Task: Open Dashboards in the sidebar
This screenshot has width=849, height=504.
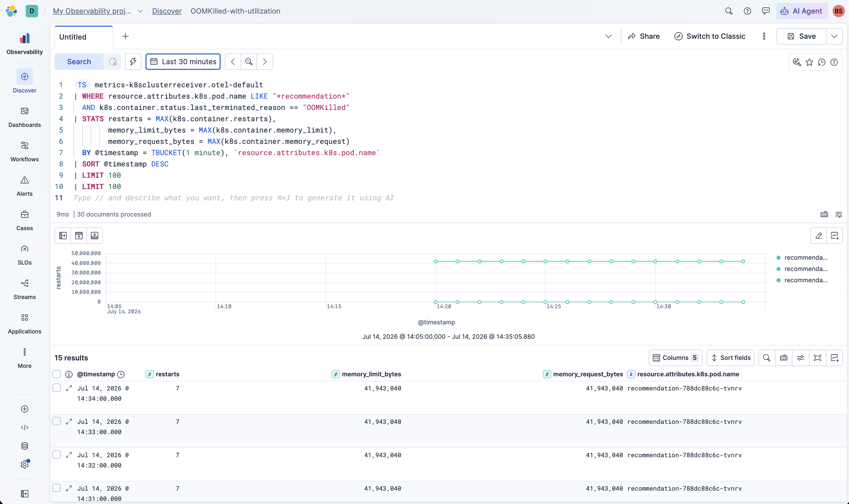Action: 24,117
